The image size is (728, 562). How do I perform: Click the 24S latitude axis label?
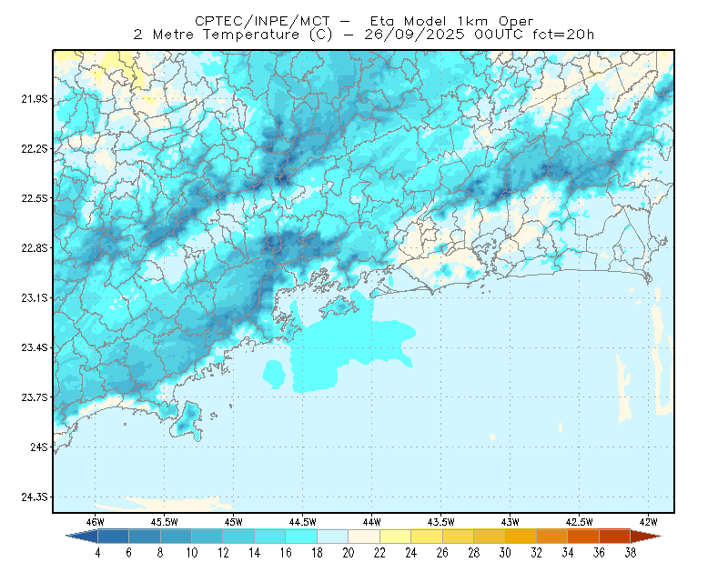[x=39, y=447]
